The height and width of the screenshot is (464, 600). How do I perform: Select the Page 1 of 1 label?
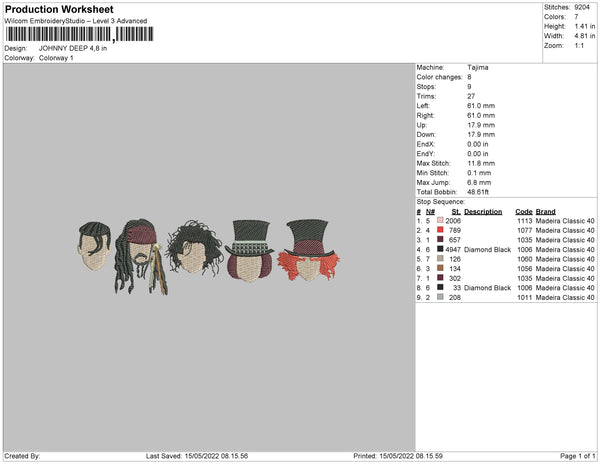577,456
